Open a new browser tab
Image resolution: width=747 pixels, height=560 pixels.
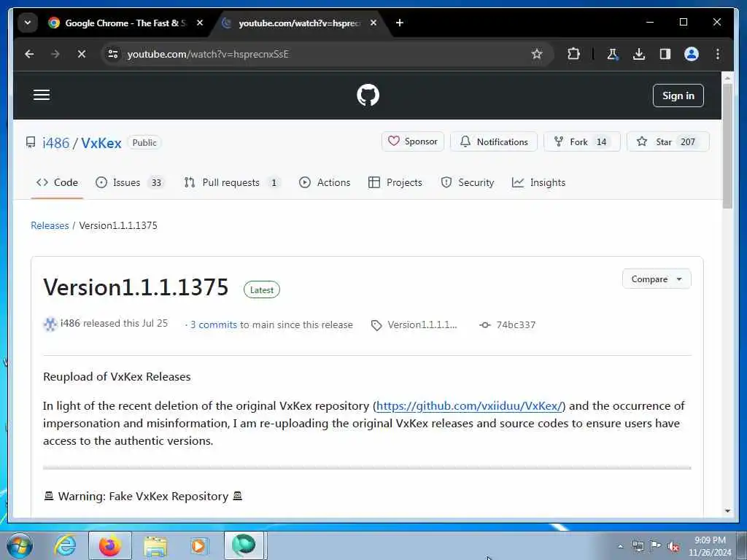tap(400, 23)
